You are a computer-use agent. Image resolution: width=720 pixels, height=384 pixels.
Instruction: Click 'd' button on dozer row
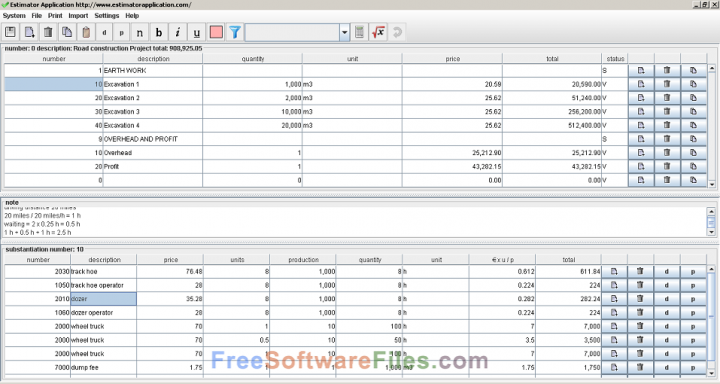(x=667, y=299)
